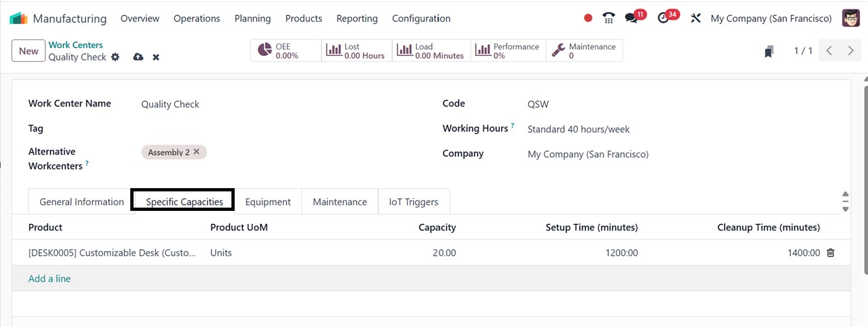Remove the Assembly 2 tag
The image size is (868, 327).
tap(197, 152)
